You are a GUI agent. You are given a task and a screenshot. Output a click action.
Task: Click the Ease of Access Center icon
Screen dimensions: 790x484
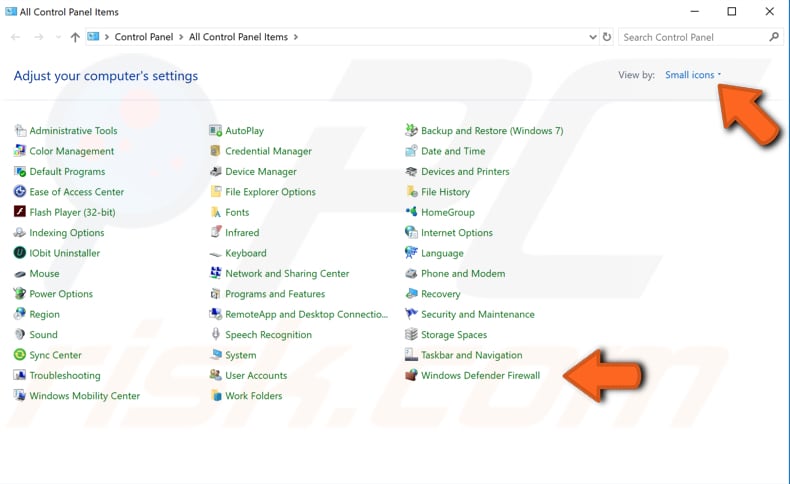pyautogui.click(x=20, y=192)
